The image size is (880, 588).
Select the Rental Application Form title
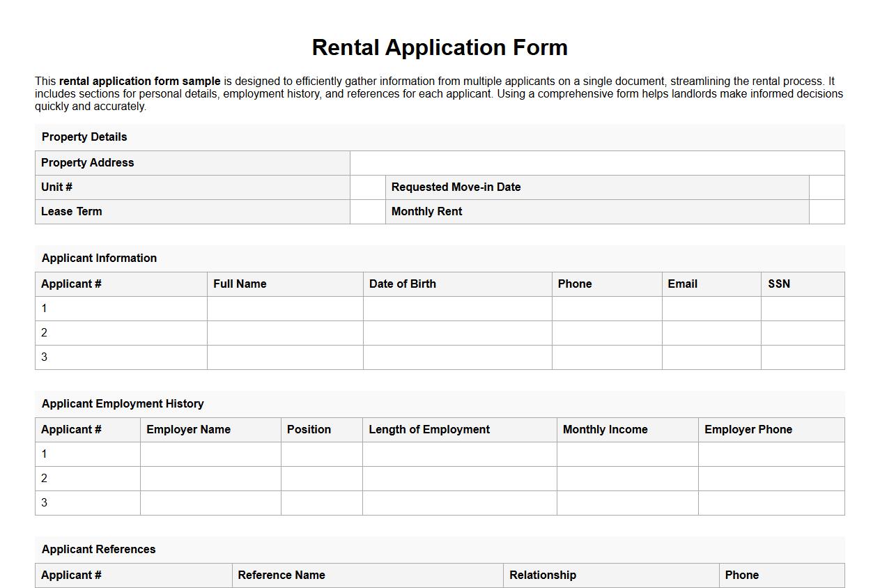pos(440,47)
